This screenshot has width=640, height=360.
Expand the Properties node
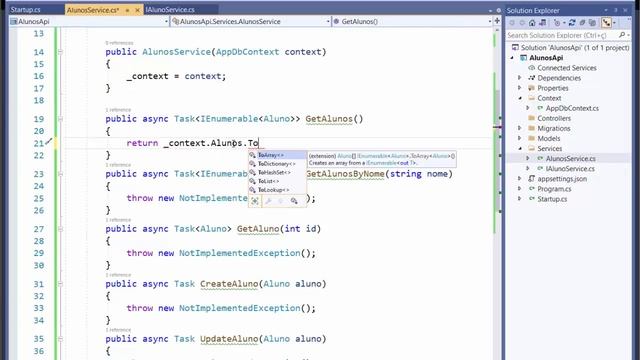(520, 88)
